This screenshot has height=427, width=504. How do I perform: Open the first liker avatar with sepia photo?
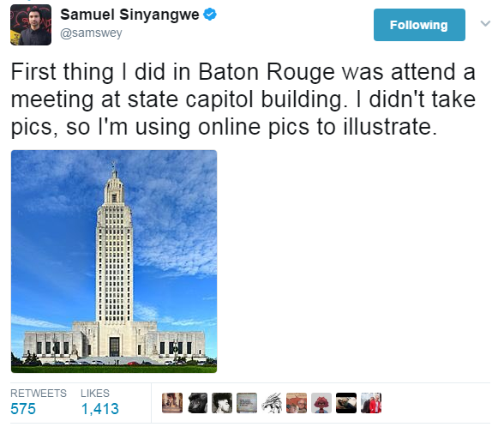(x=172, y=403)
